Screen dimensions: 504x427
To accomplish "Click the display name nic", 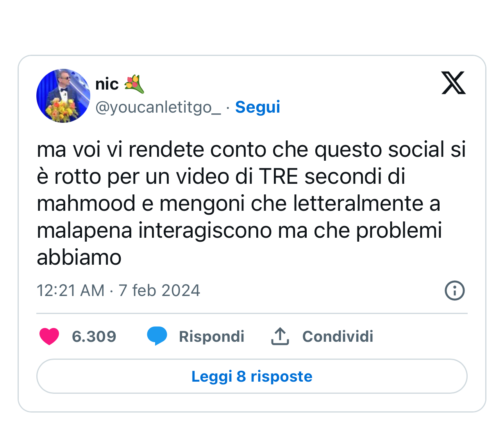I will click(x=107, y=83).
